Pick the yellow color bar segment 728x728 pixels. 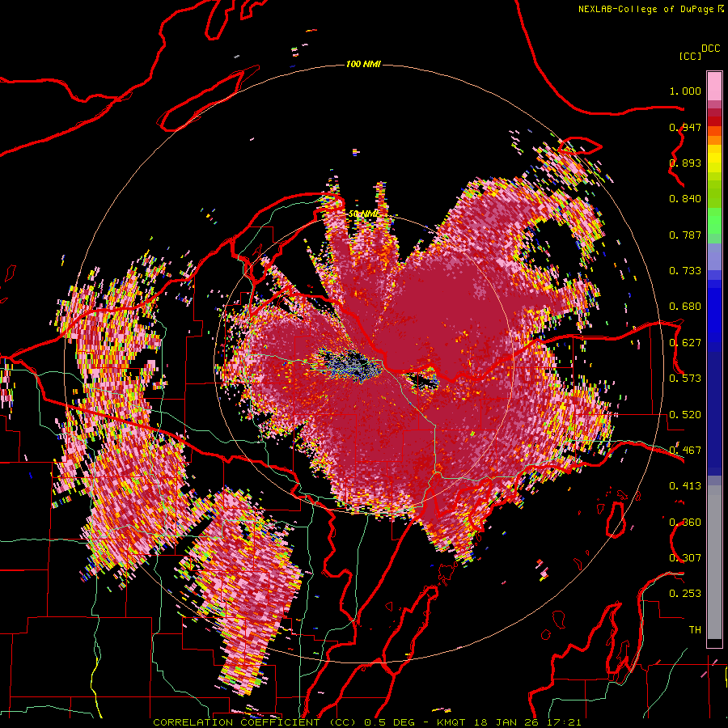point(714,159)
